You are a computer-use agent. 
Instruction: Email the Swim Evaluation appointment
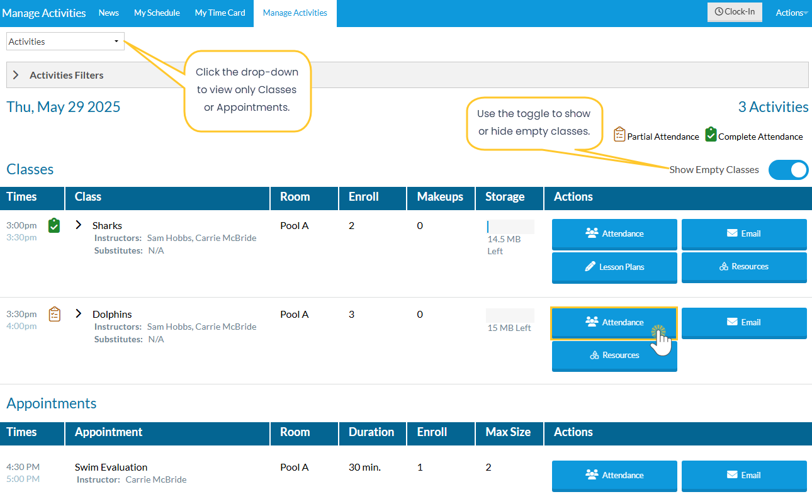(744, 476)
